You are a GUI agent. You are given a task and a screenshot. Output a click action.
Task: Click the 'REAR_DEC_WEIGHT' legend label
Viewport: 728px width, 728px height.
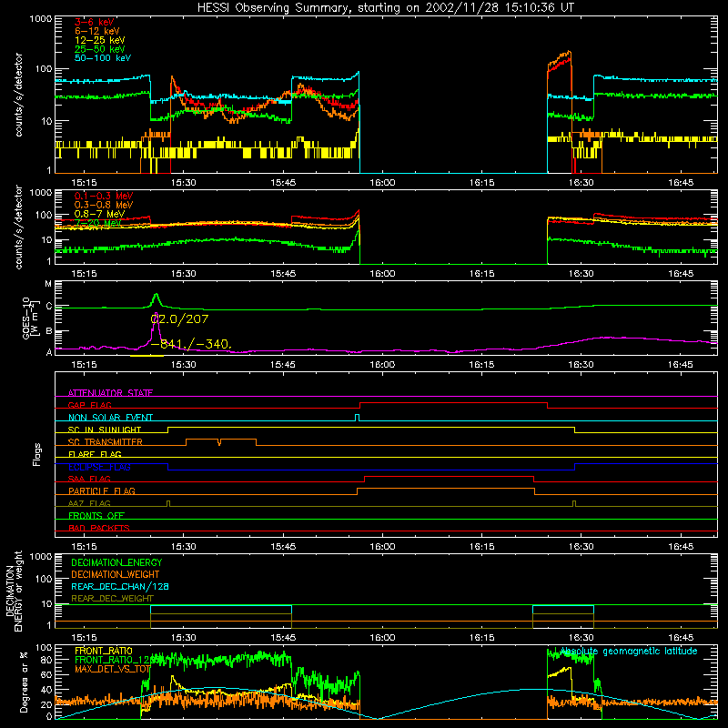click(x=112, y=599)
